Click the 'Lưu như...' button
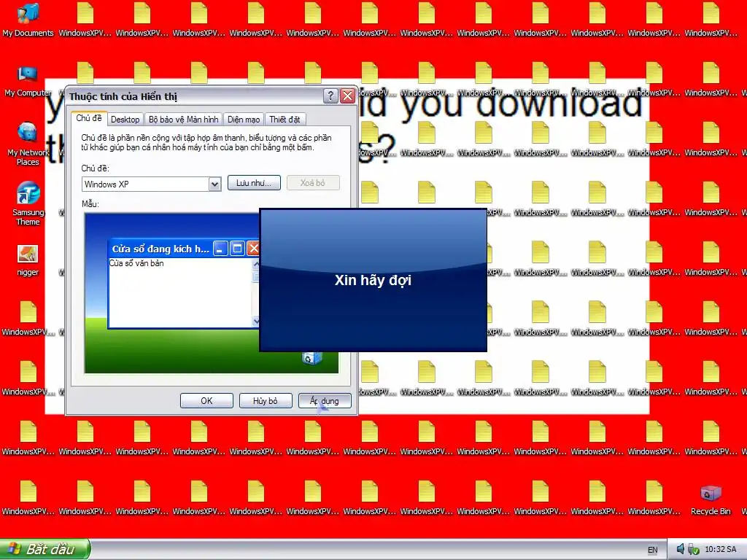This screenshot has width=747, height=560. (x=254, y=183)
